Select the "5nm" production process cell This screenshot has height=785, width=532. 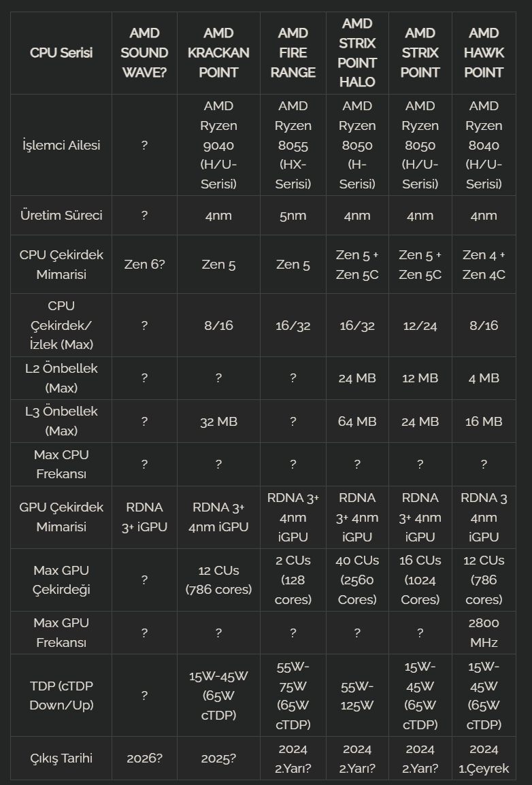click(x=293, y=216)
